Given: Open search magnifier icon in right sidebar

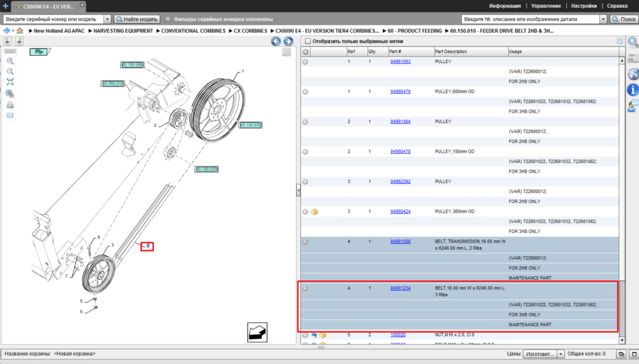Looking at the screenshot, I should (633, 42).
